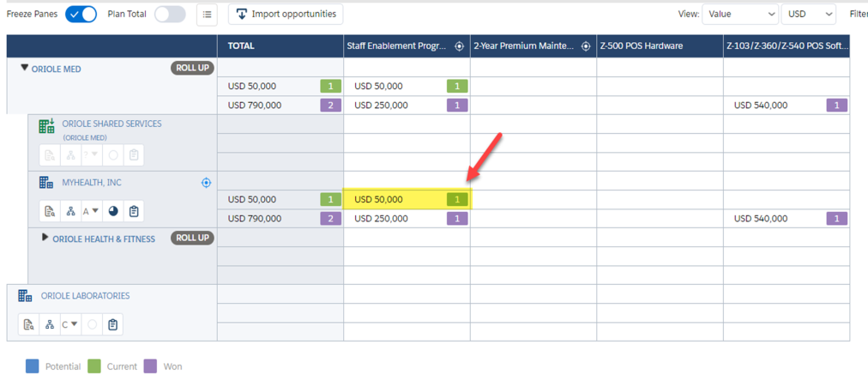Screen dimensions: 868x381
Task: Open MYHEALTH org hierarchy icon
Action: (x=70, y=211)
